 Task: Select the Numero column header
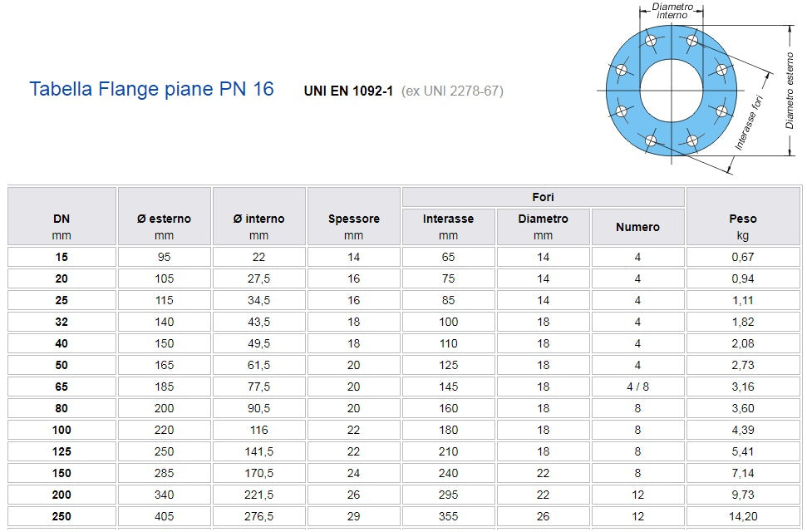coord(637,227)
